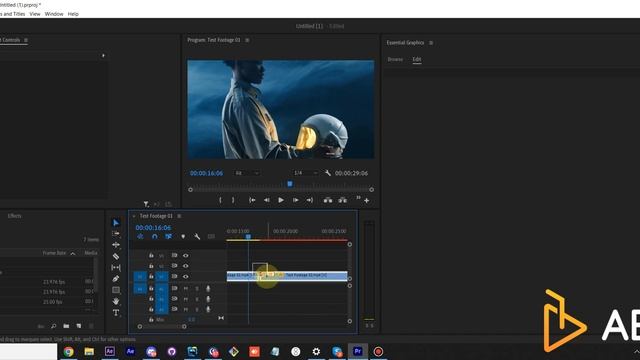
Task: Click the Lift button
Action: coord(328,200)
